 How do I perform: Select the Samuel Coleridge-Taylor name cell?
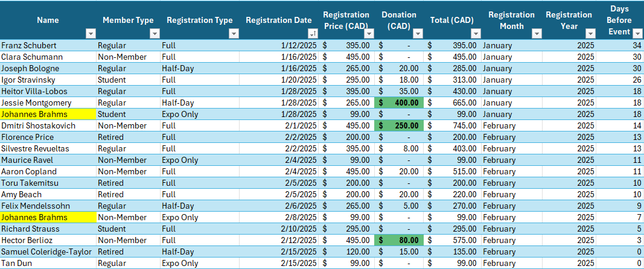[x=48, y=252]
